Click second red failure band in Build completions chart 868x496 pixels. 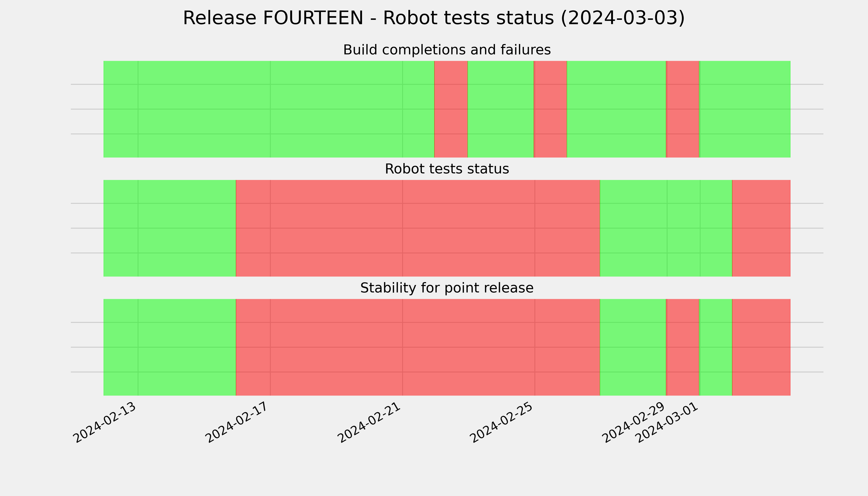click(550, 109)
